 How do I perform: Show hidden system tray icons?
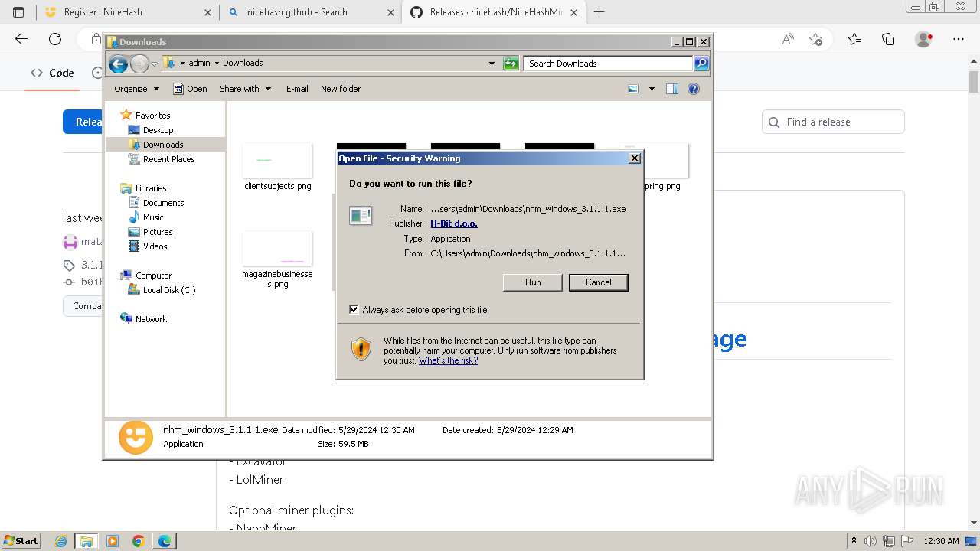click(854, 541)
